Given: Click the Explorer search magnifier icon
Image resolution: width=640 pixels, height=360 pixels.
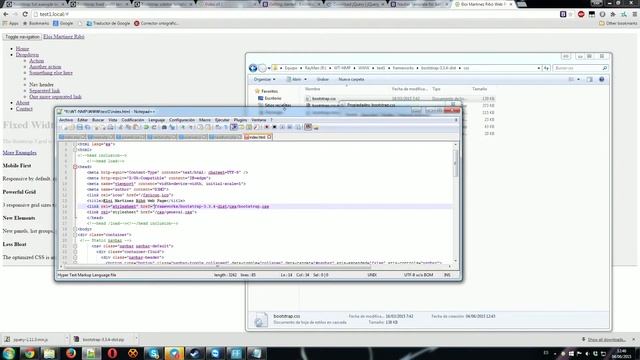Looking at the screenshot, I should pyautogui.click(x=604, y=68).
